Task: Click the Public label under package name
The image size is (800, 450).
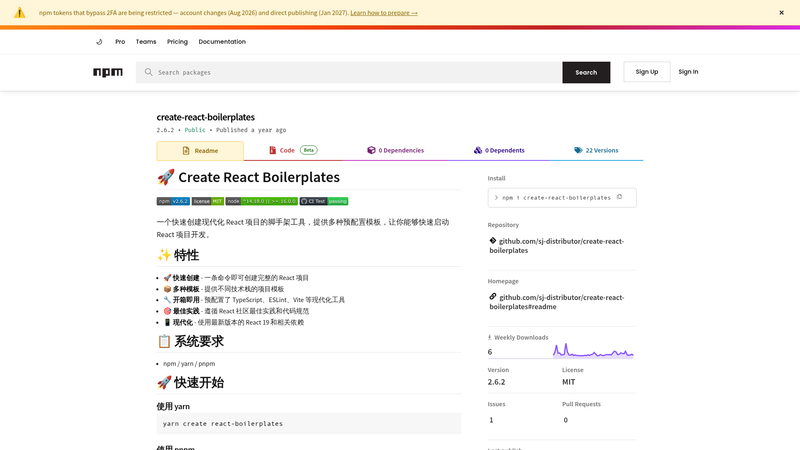Action: pos(195,130)
